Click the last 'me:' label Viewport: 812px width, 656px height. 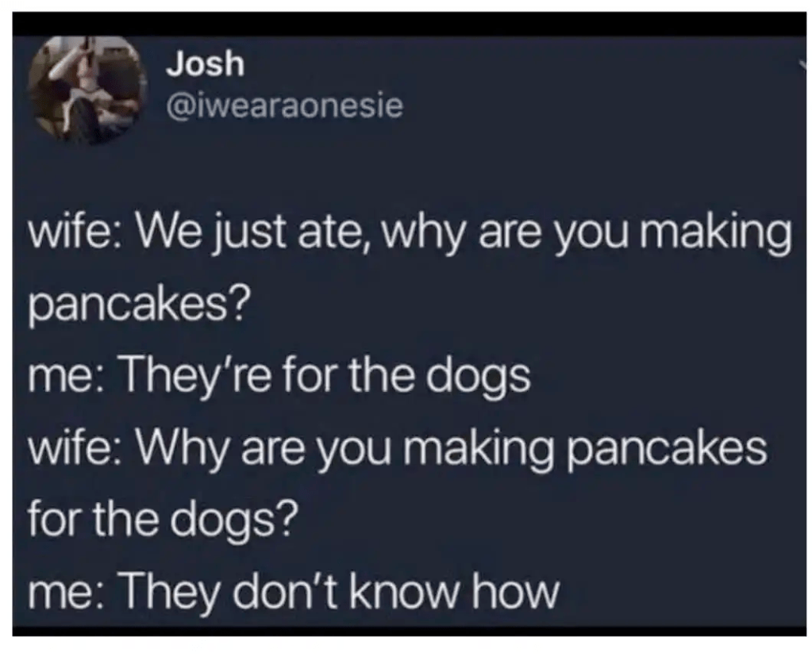point(68,594)
